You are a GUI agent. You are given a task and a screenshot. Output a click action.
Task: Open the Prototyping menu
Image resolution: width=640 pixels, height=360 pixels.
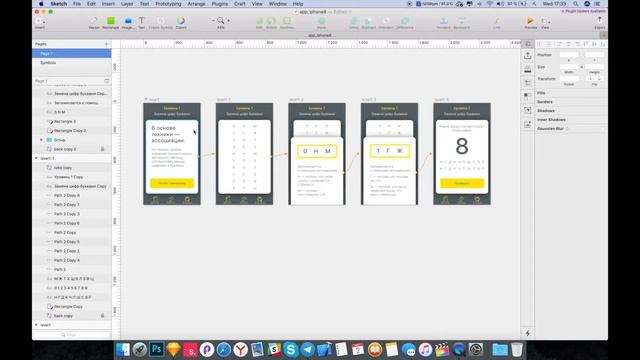pyautogui.click(x=168, y=4)
